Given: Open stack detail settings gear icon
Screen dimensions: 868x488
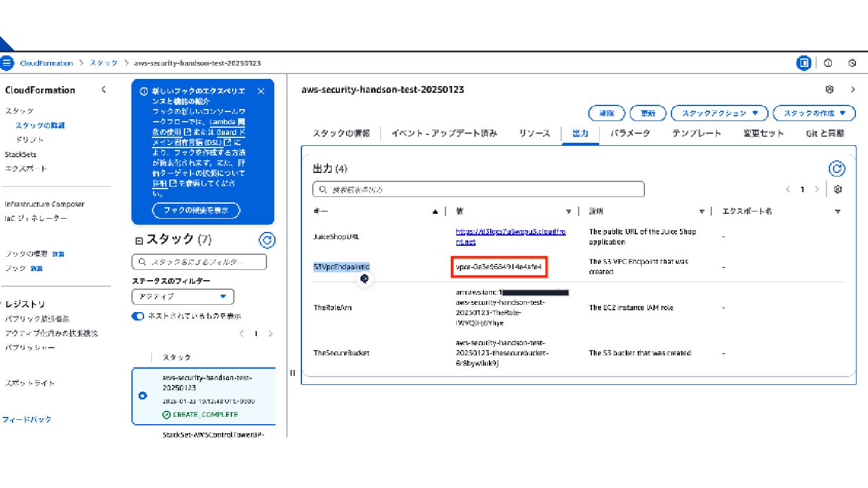Looking at the screenshot, I should coord(830,89).
